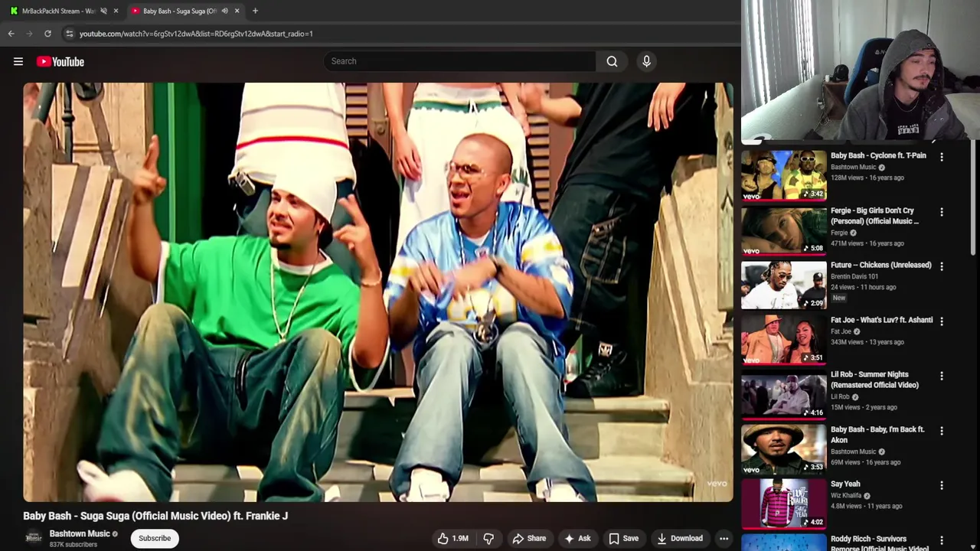Open Lil Rob Summer Nights thumbnail
Screen dimensions: 980x551
(x=783, y=395)
